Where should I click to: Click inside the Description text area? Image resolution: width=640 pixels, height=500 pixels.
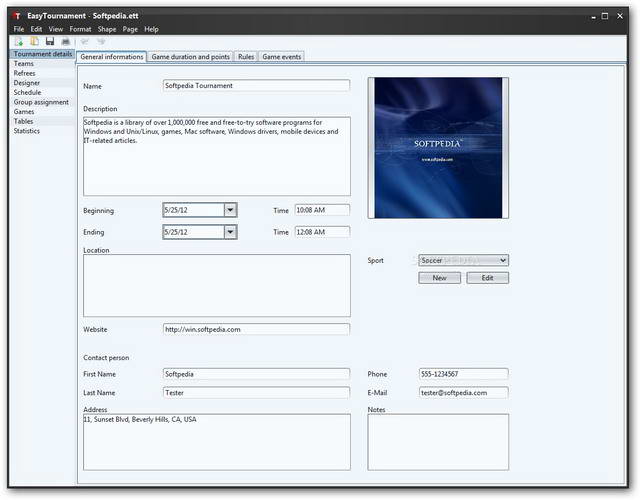pyautogui.click(x=217, y=156)
